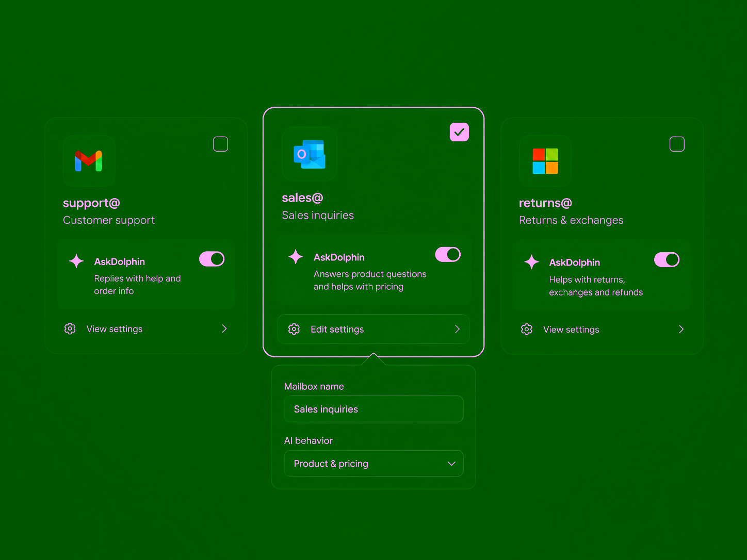Image resolution: width=747 pixels, height=560 pixels.
Task: Click the 'Returns & exchanges' subtitle
Action: 571,220
